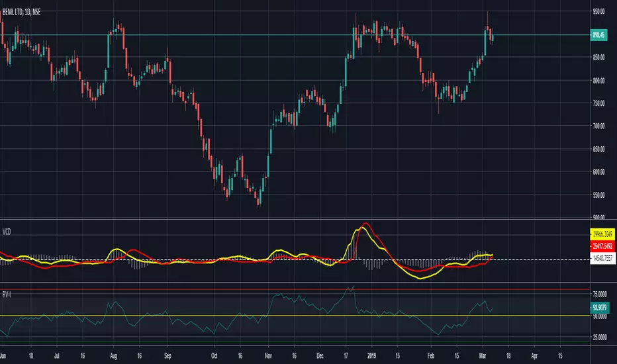
Task: Click the 800.00 price axis label
Action: [598, 81]
